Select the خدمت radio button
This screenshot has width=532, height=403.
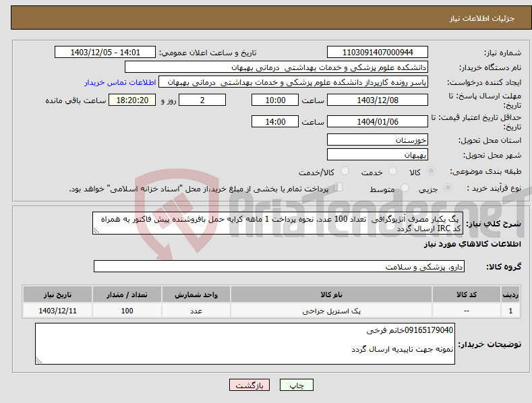393,171
